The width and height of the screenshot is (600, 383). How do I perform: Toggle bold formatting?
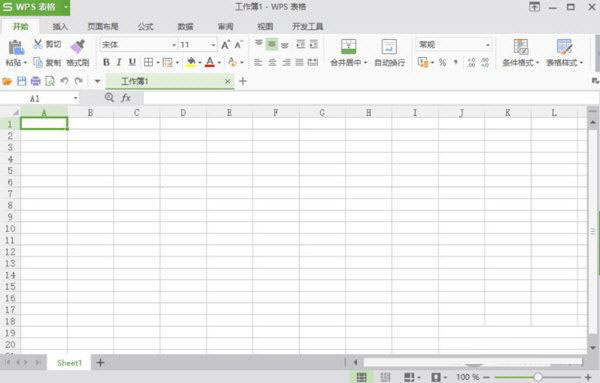pyautogui.click(x=106, y=62)
